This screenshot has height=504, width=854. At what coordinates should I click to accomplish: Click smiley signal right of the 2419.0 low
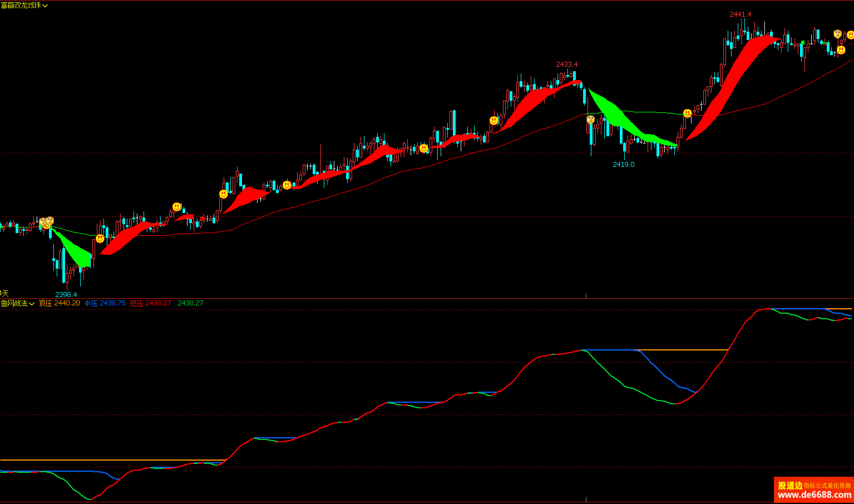pyautogui.click(x=688, y=113)
